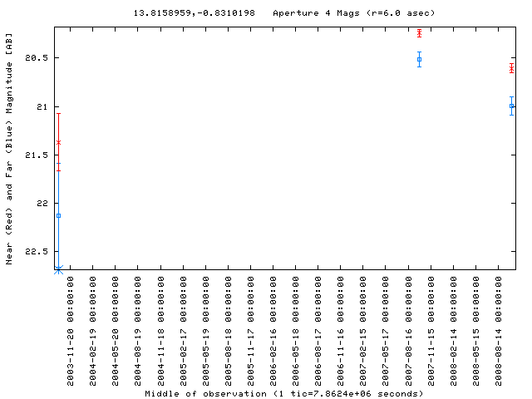Click the 2007-02-15 date tick label

coord(363,331)
